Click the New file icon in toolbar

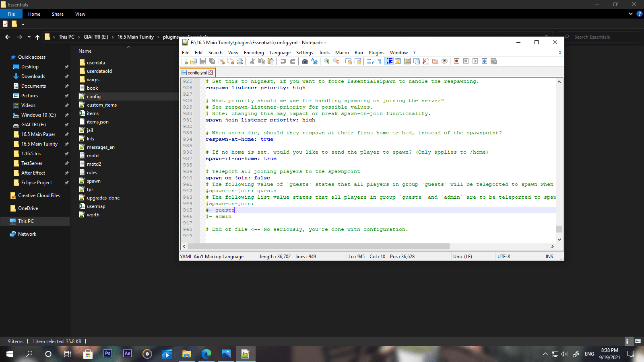click(185, 61)
